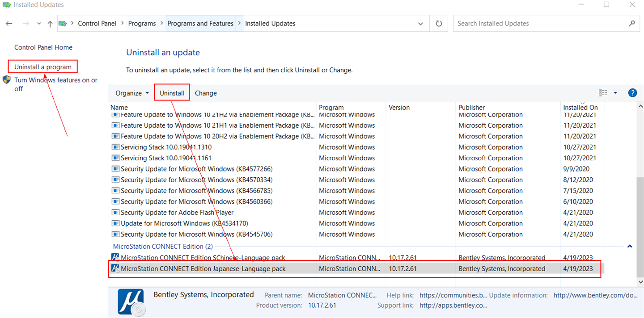Go up one folder level arrow
The width and height of the screenshot is (644, 318).
50,24
